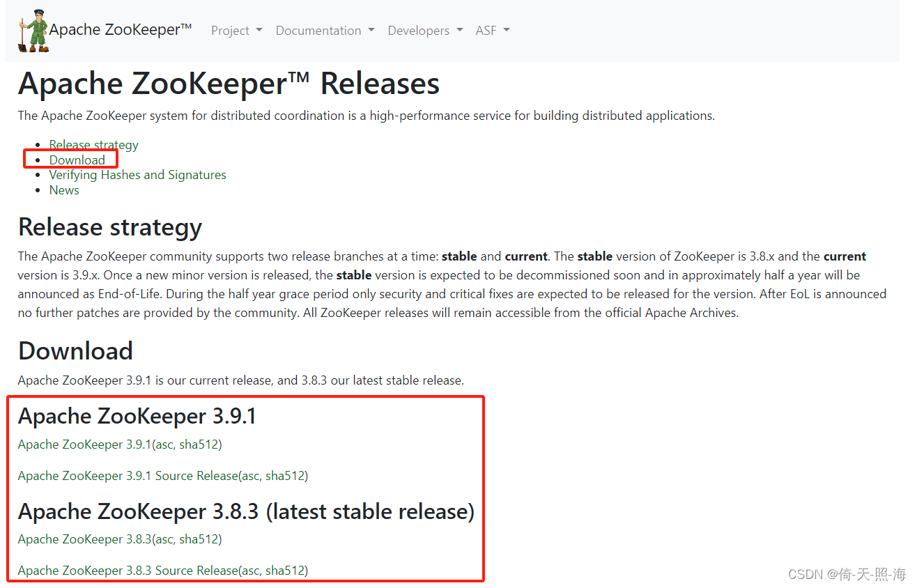This screenshot has width=917, height=588.
Task: Follow the Download link in the list
Action: coord(77,160)
